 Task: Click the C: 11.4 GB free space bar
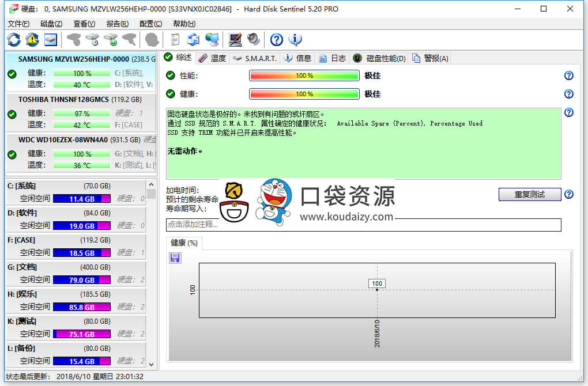pos(82,199)
